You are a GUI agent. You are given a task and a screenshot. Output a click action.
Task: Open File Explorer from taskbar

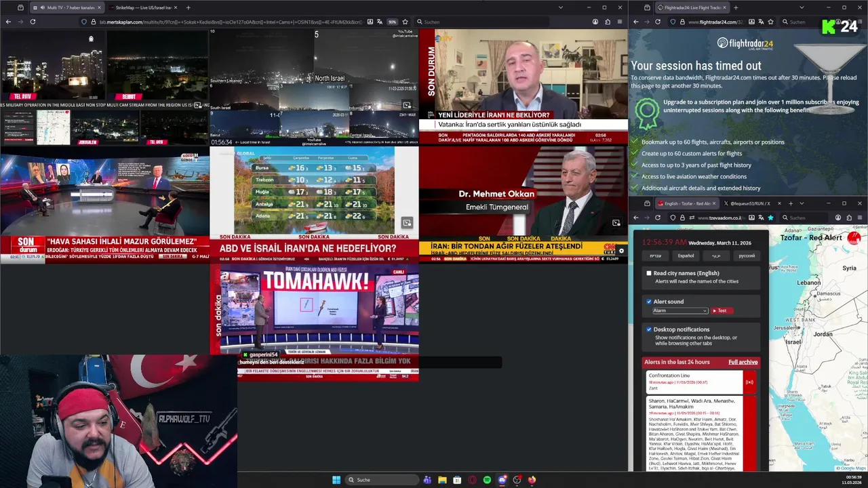coord(442,480)
